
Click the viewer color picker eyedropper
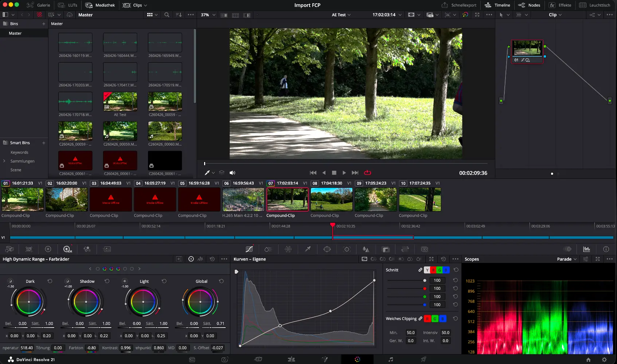pyautogui.click(x=207, y=173)
